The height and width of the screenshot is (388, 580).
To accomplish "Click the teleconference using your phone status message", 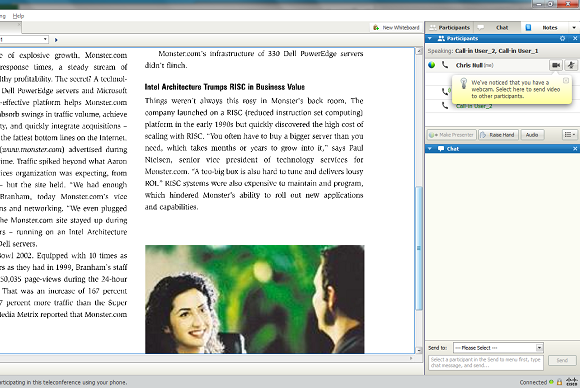I will (63, 382).
